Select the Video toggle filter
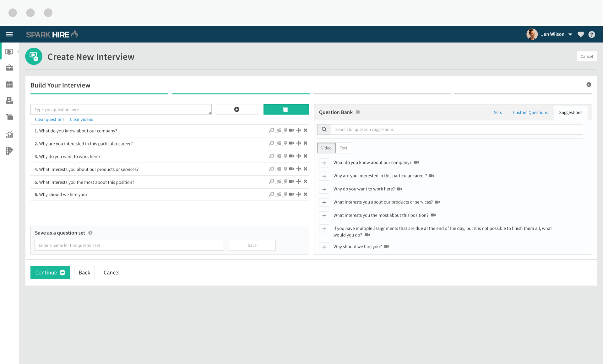Screen dimensions: 603x364 326,148
